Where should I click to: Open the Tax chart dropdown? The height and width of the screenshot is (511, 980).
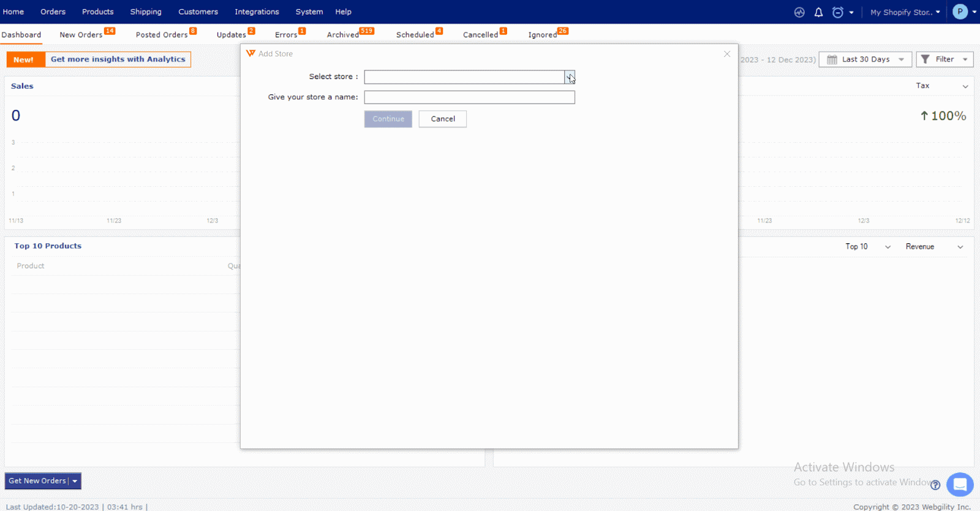coord(942,86)
